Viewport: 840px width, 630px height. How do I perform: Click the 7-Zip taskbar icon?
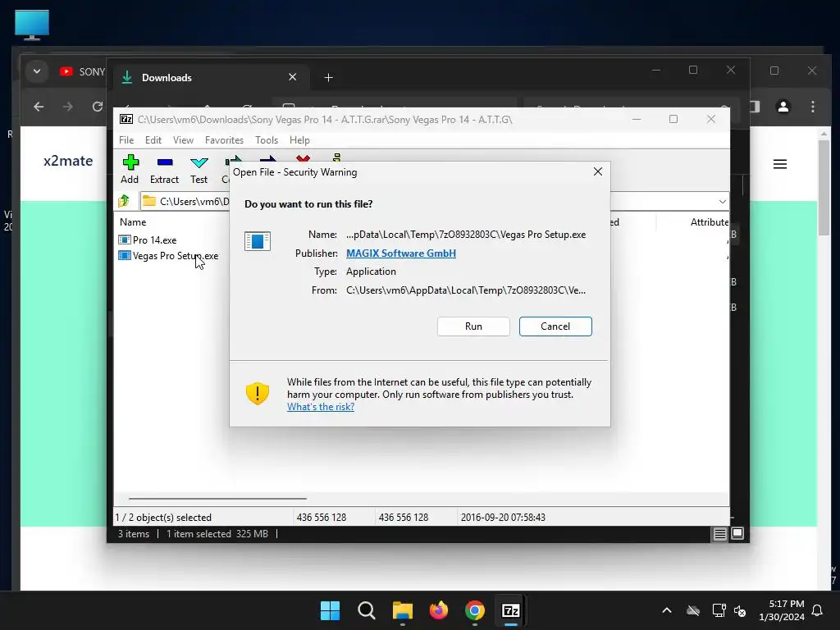(510, 610)
